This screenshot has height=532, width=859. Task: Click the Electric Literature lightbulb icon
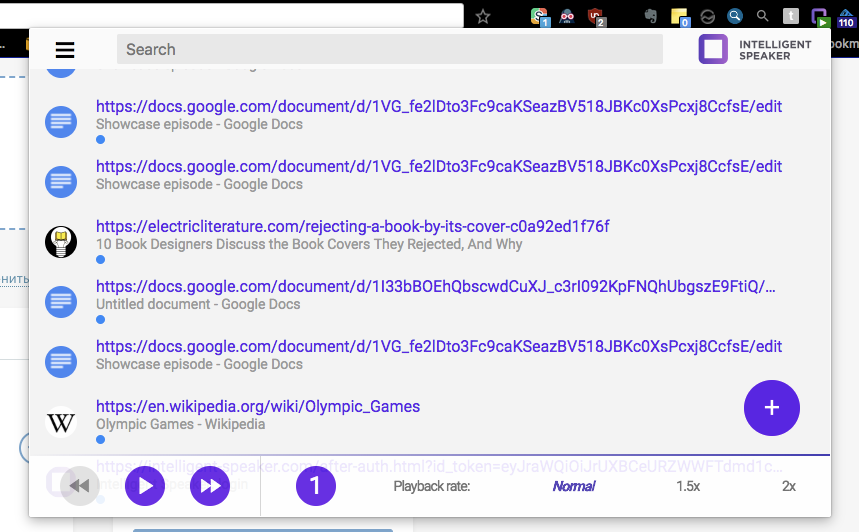[x=61, y=242]
